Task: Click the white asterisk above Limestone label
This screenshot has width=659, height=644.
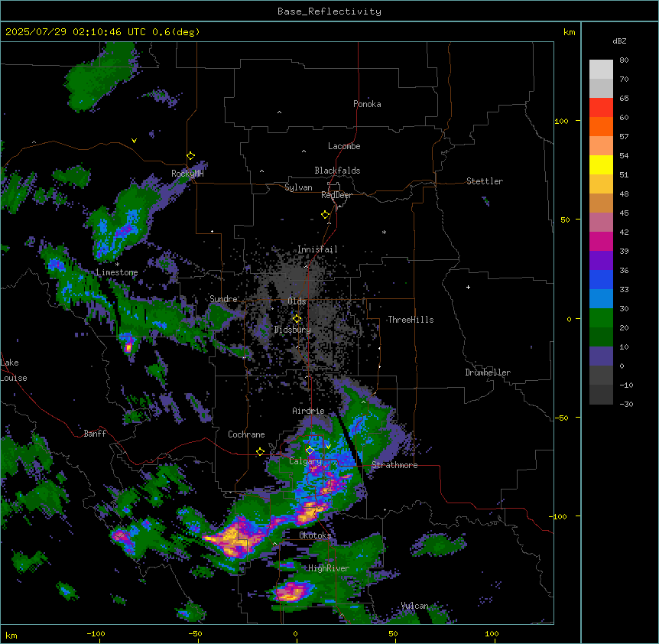Action: [x=117, y=265]
